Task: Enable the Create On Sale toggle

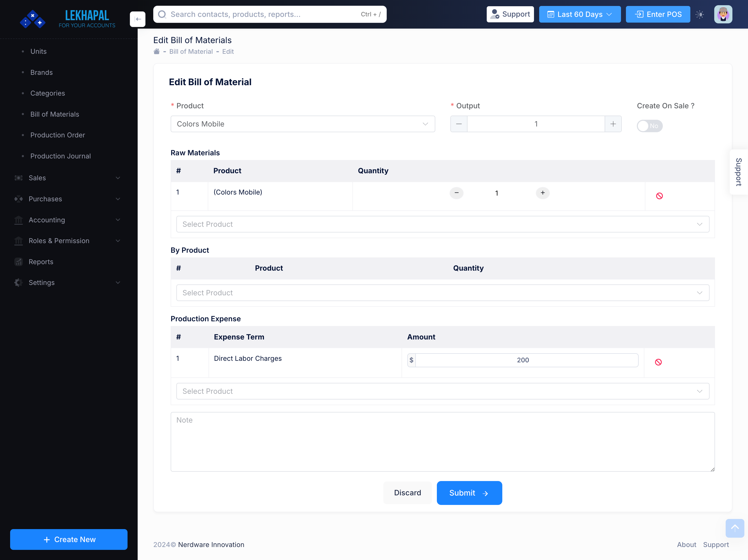Action: pos(649,126)
